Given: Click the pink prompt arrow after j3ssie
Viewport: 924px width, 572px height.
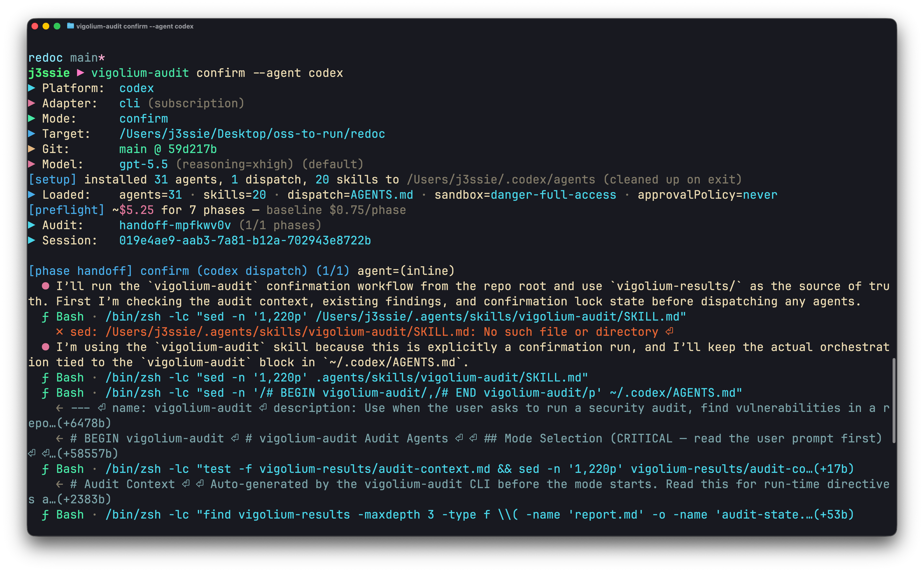Looking at the screenshot, I should pos(80,73).
